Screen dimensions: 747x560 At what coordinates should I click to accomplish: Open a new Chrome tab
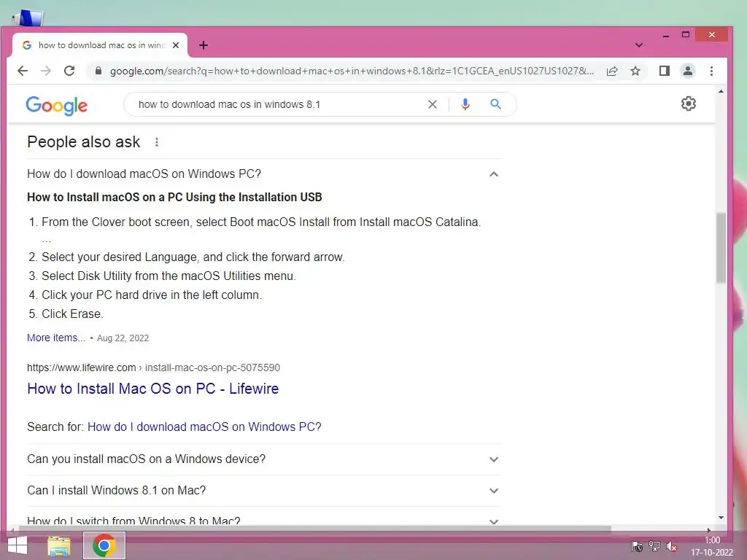click(x=204, y=45)
